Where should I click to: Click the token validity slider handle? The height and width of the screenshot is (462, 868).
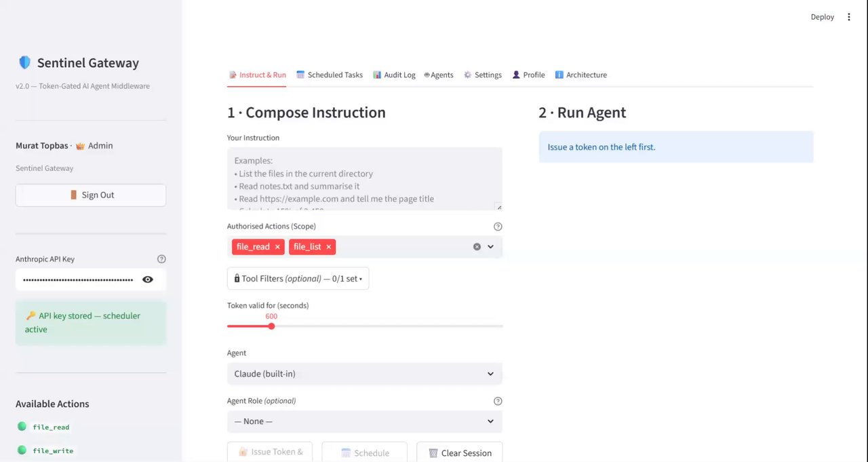(x=271, y=326)
